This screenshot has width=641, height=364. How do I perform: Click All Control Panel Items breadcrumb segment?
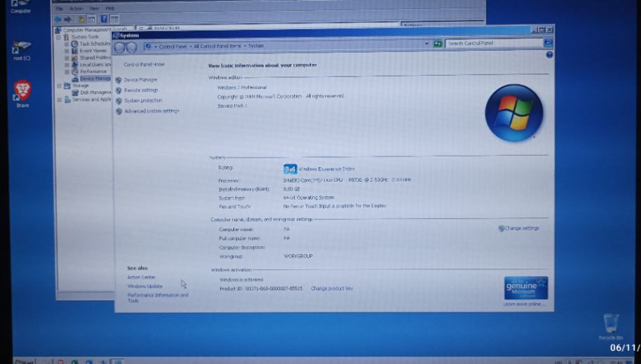point(217,46)
